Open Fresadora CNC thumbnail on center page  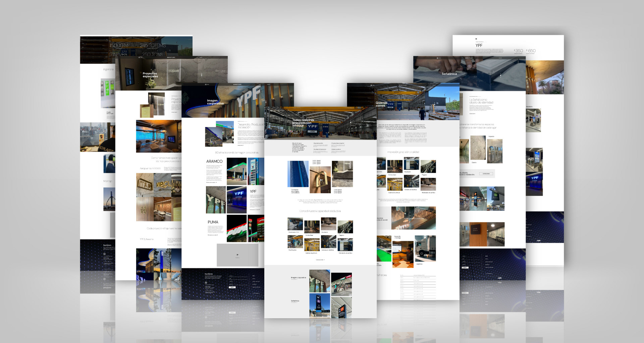pyautogui.click(x=295, y=224)
